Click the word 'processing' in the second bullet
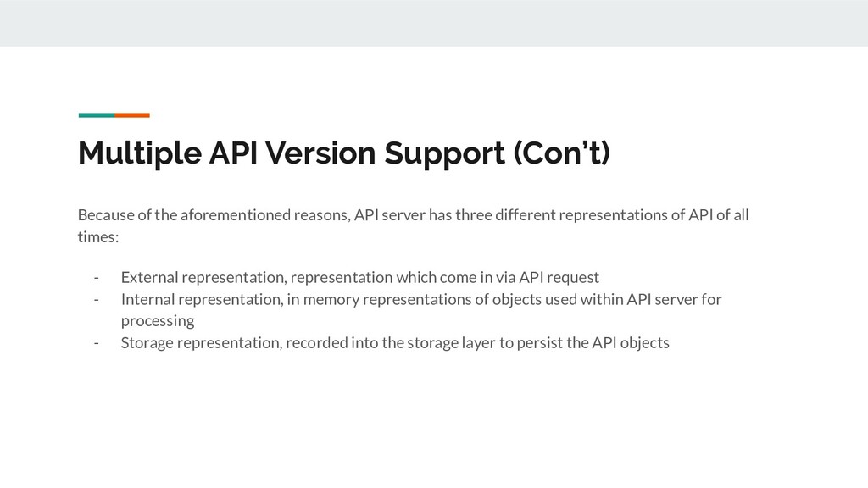Image resolution: width=868 pixels, height=488 pixels. [158, 321]
